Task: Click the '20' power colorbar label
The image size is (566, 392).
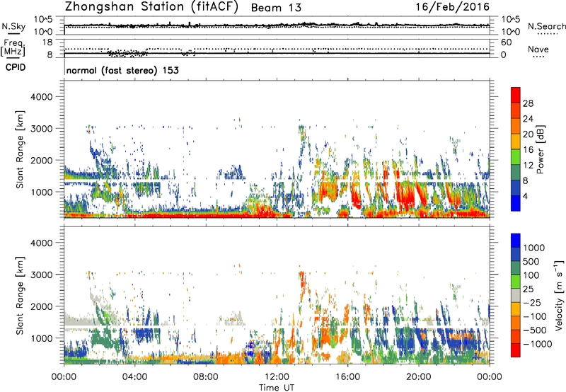Action: (x=528, y=134)
